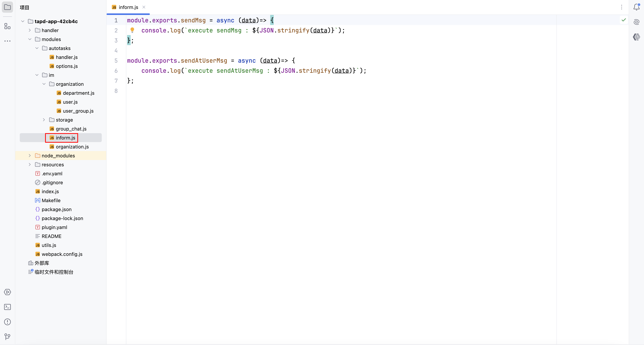Click line number 5 in gutter
The width and height of the screenshot is (644, 345).
(x=116, y=61)
